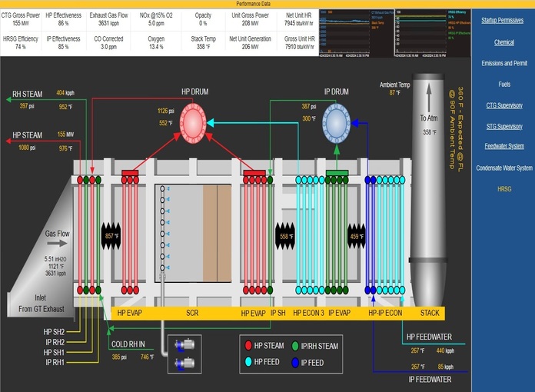
Task: Select the lower ammonia pump icon
Action: pyautogui.click(x=184, y=363)
